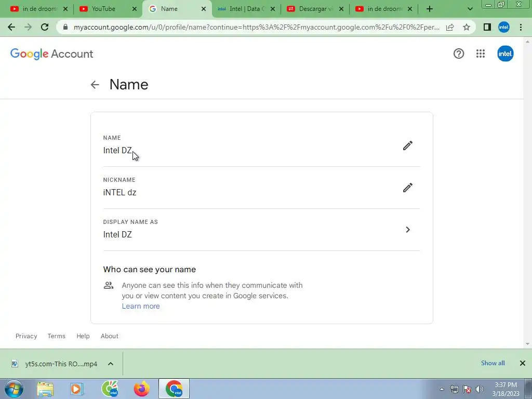Click Show all downloads
Screen dimensions: 532x399
pyautogui.click(x=493, y=363)
